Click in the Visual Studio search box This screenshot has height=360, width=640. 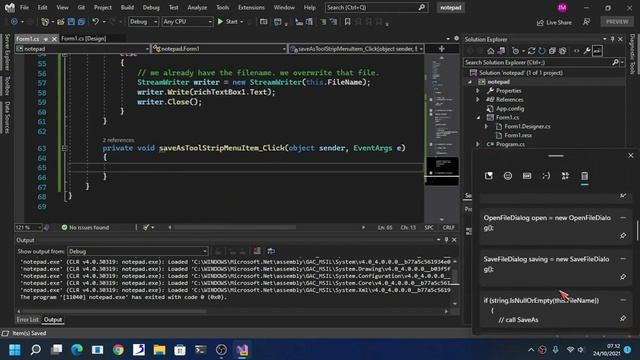(376, 7)
